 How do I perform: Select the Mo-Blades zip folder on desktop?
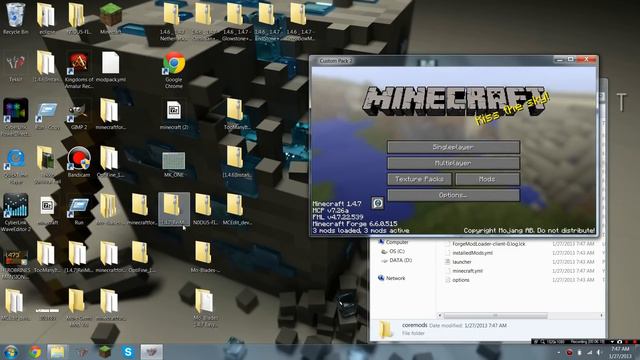[205, 256]
